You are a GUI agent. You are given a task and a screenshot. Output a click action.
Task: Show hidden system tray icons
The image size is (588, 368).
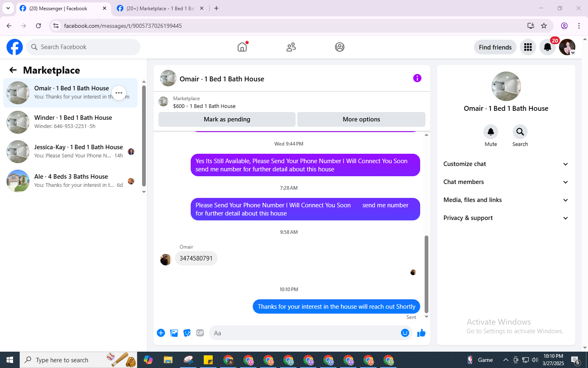pos(506,360)
